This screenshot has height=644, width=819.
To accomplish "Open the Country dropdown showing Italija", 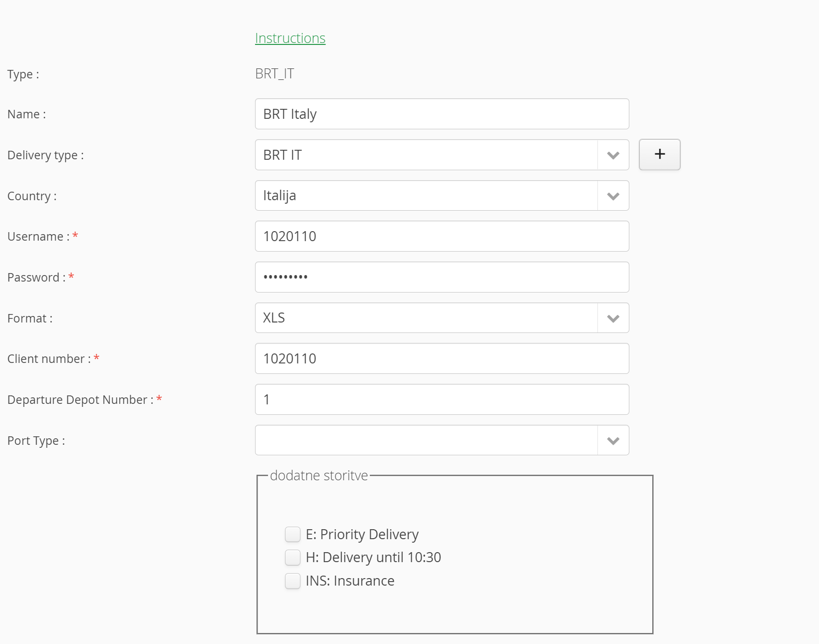I will coord(442,195).
